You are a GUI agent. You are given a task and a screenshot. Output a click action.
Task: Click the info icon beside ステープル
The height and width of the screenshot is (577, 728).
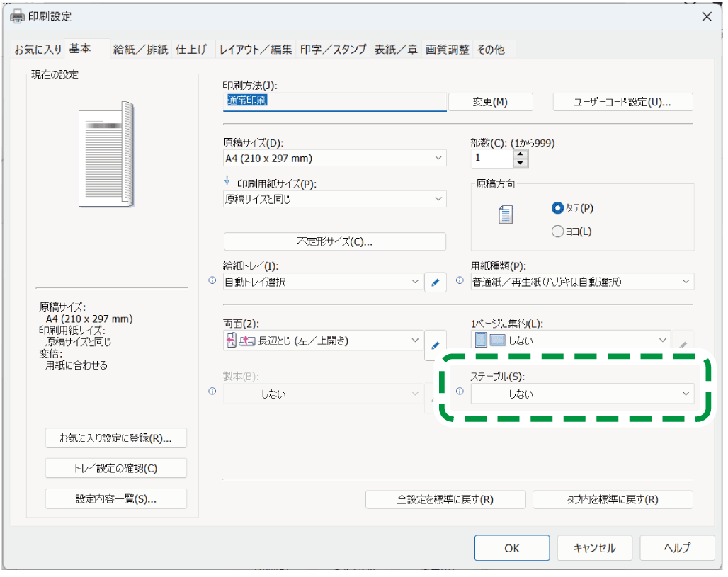coord(460,390)
